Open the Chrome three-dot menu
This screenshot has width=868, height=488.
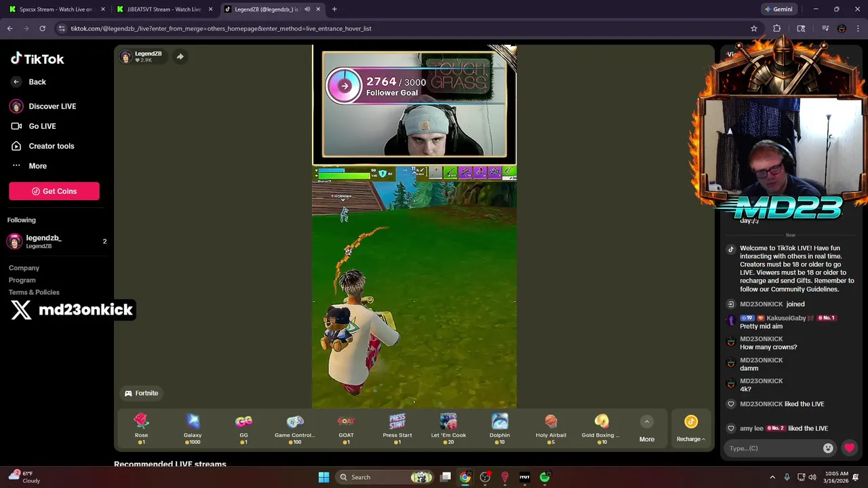[x=858, y=28]
